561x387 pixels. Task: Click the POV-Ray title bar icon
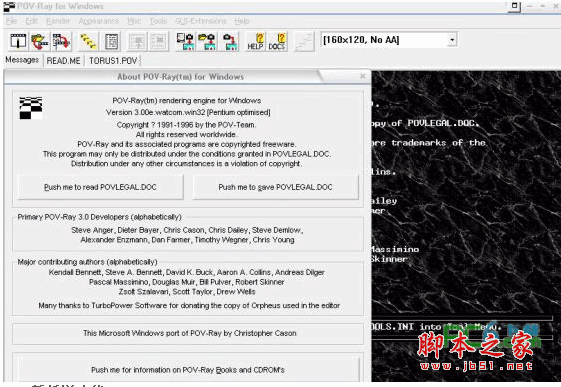tap(9, 6)
